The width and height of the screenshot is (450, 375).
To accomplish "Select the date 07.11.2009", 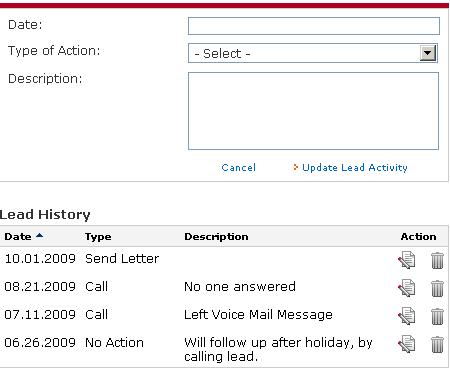I will coord(40,315).
